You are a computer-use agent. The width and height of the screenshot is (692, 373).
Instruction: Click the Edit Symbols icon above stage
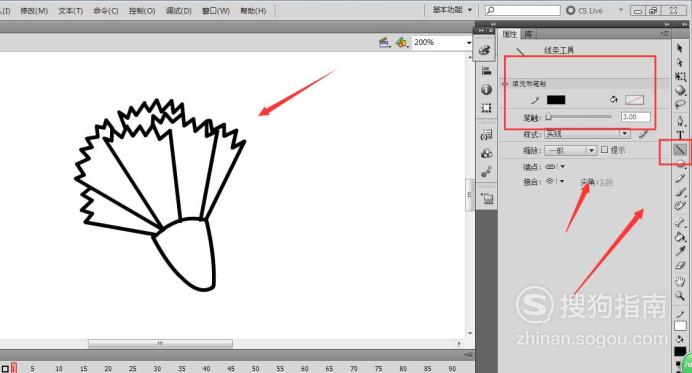[x=401, y=42]
